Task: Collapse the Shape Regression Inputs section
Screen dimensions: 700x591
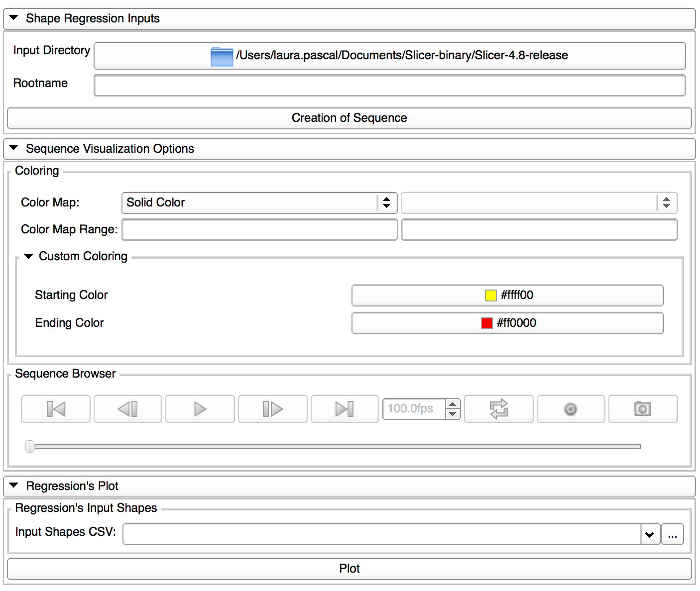Action: pyautogui.click(x=14, y=18)
